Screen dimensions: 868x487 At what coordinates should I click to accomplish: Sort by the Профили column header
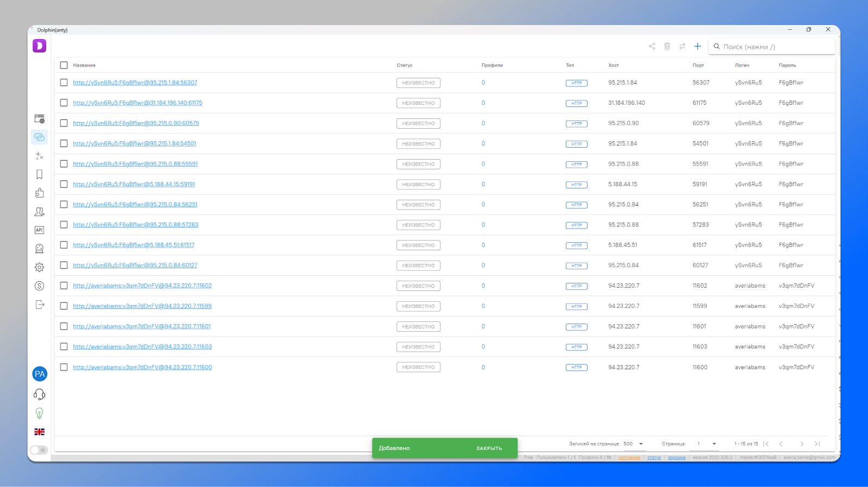(x=492, y=65)
